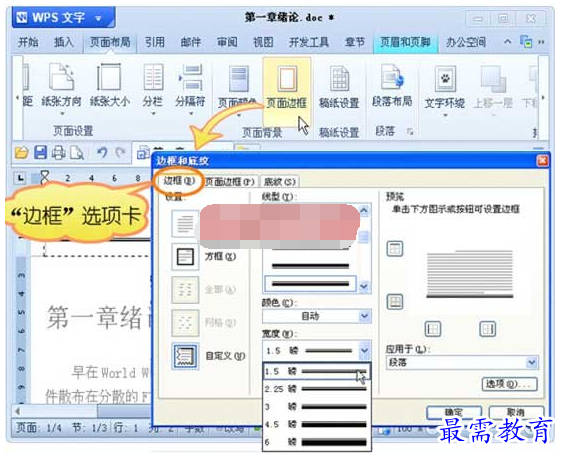
Task: Click the print preview icon
Action: pyautogui.click(x=77, y=153)
